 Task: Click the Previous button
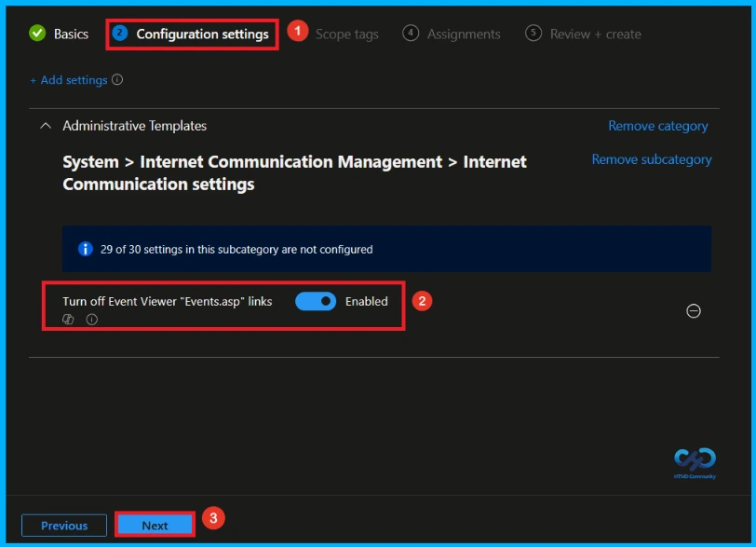pyautogui.click(x=64, y=526)
